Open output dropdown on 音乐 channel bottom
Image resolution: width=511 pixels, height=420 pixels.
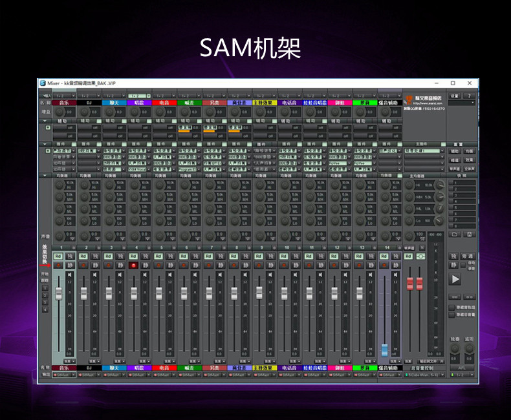64,375
